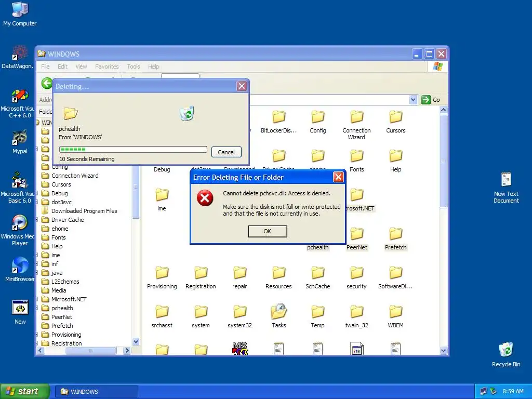Select the Help folder in file pane

(x=395, y=156)
